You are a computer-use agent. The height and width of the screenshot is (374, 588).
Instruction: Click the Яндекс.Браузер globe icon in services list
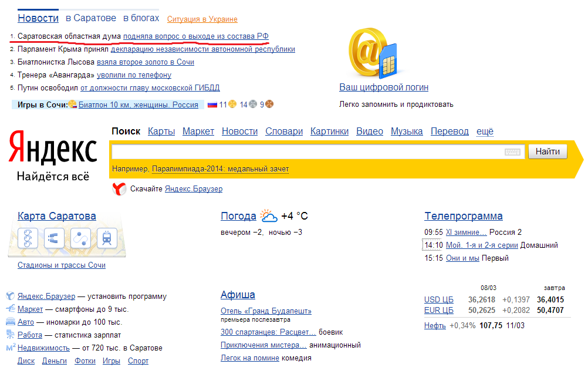click(x=10, y=296)
